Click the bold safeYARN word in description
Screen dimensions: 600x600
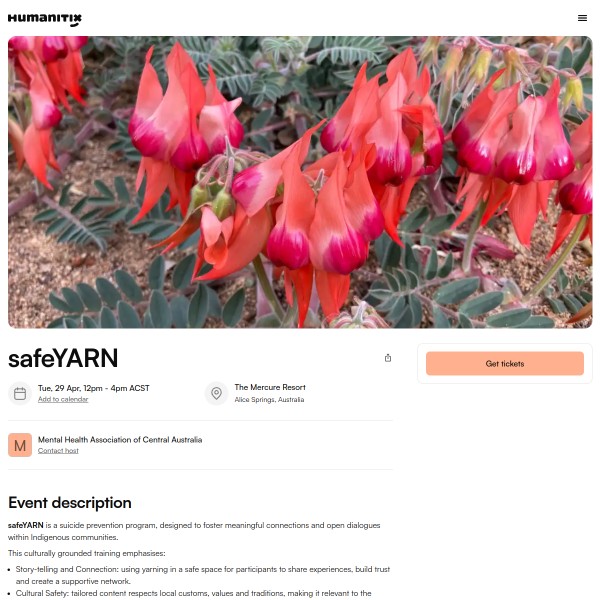(26, 525)
